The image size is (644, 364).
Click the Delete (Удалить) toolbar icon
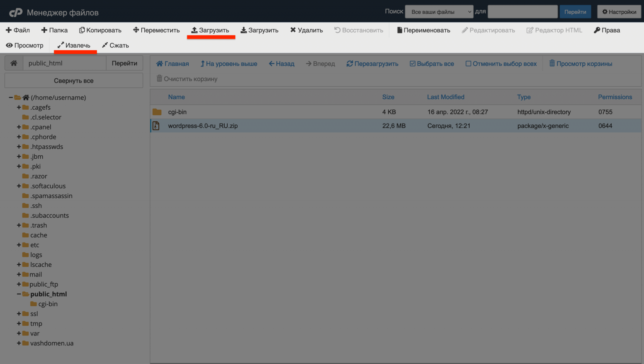[293, 30]
